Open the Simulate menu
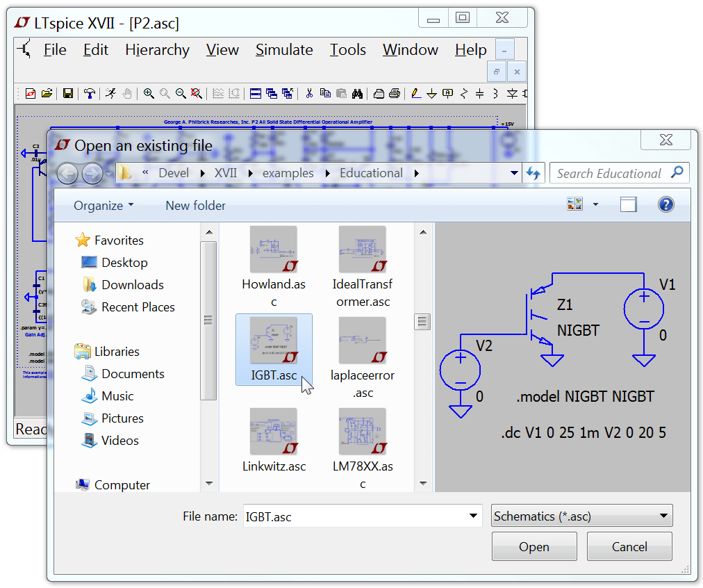The image size is (703, 588). tap(284, 50)
